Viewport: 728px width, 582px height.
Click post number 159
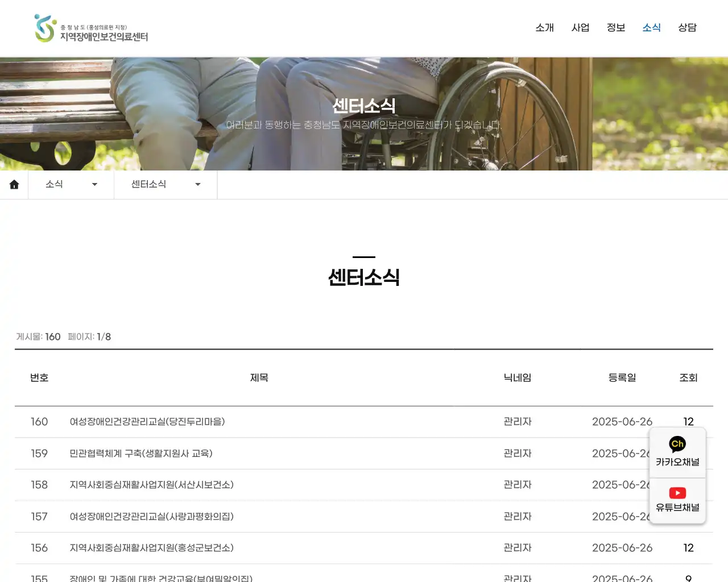(39, 454)
